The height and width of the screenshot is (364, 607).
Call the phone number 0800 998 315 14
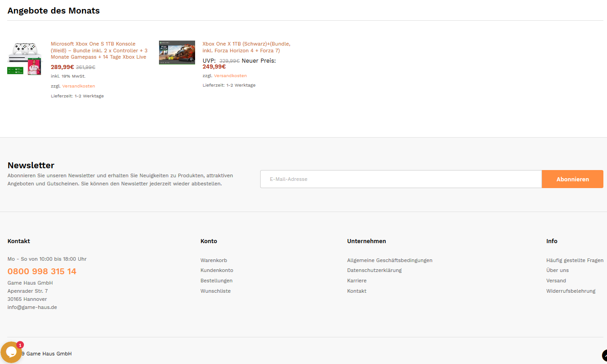(x=42, y=272)
